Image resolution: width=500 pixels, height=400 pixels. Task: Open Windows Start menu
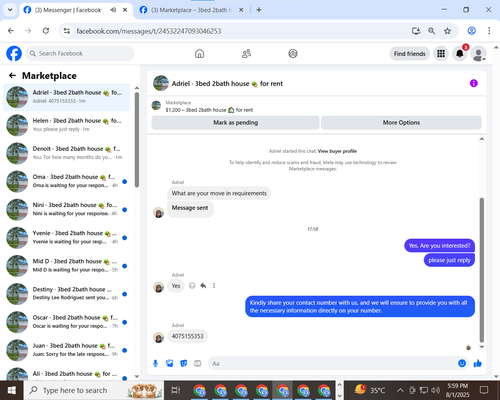tap(12, 390)
